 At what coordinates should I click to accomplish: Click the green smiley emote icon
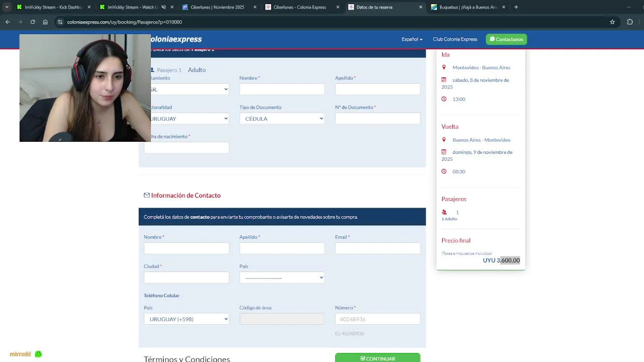pos(39,354)
